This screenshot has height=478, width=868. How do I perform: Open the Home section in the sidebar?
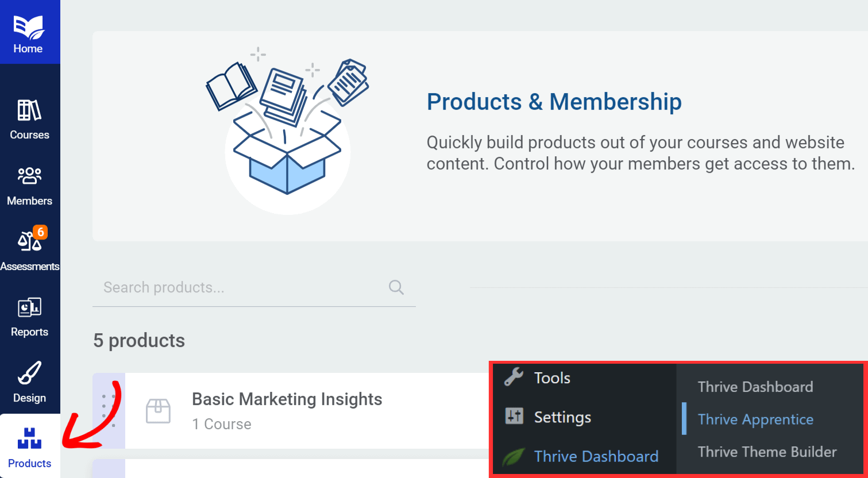(x=30, y=32)
